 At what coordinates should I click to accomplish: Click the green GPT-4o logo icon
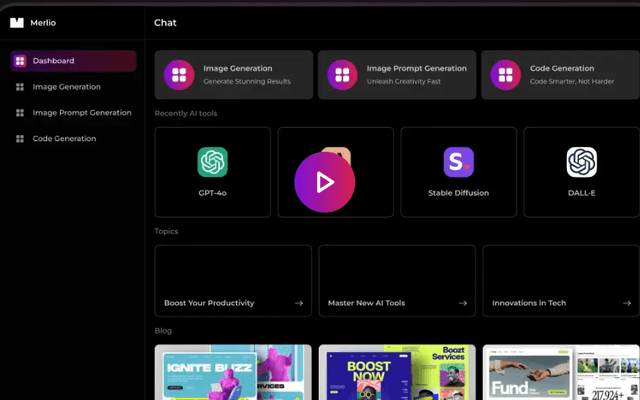213,162
